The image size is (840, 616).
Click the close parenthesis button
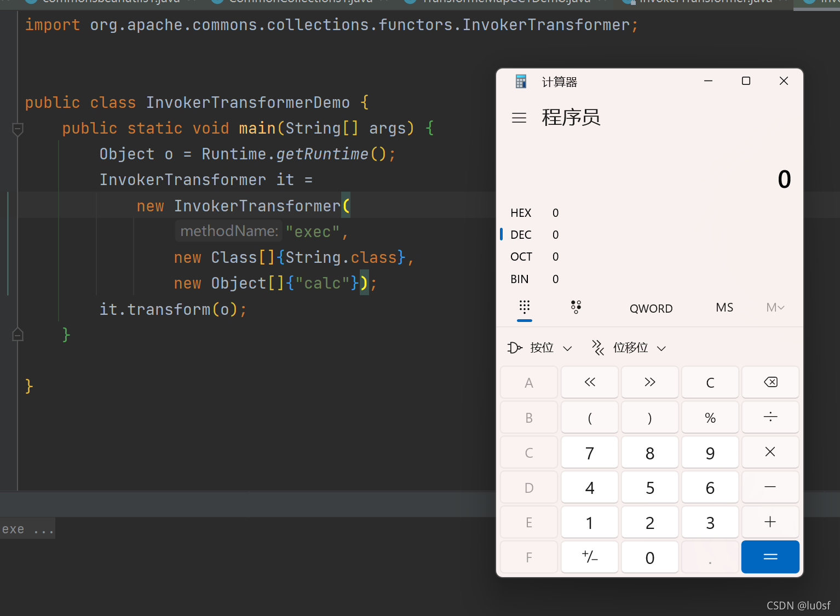pos(650,417)
